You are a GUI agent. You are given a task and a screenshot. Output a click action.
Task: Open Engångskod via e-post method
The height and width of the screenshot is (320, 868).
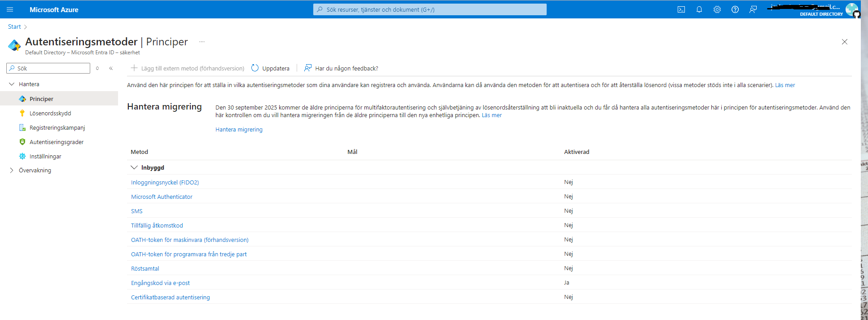coord(160,283)
